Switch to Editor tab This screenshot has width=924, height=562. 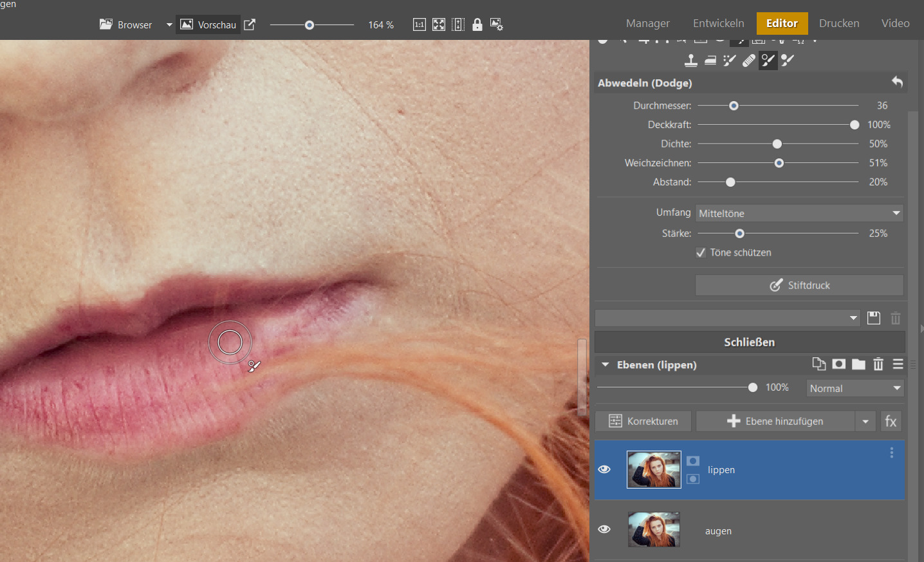(782, 23)
